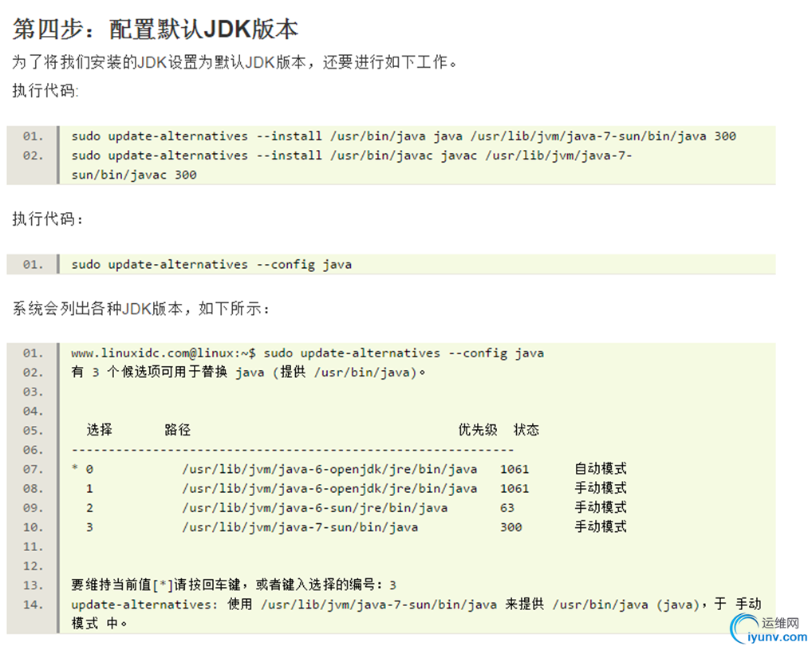Select the standalone sudo update-alternatives --config java command
Screen dimensions: 812x650
(211, 265)
